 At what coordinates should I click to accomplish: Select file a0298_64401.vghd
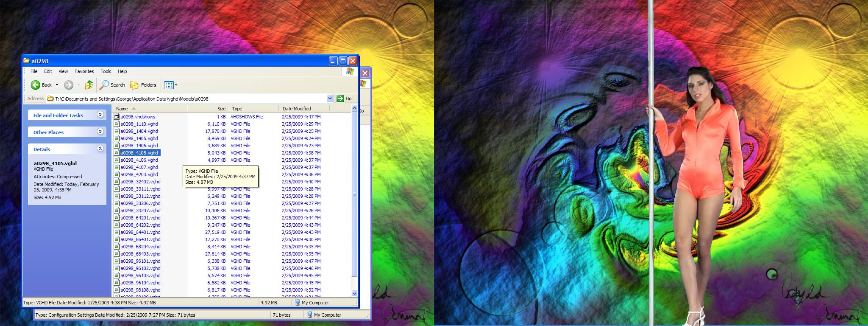pos(140,232)
